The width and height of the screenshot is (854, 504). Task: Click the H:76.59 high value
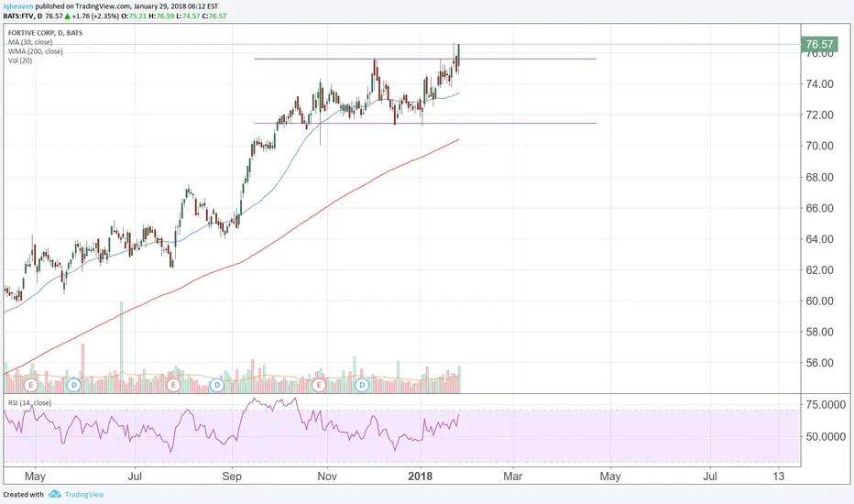pyautogui.click(x=161, y=16)
